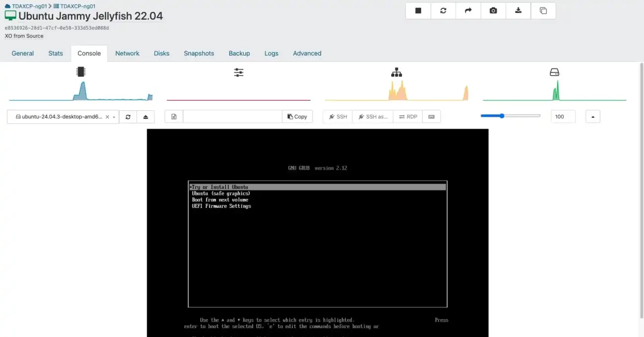Open the Advanced tab
This screenshot has height=337, width=644.
pyautogui.click(x=307, y=53)
